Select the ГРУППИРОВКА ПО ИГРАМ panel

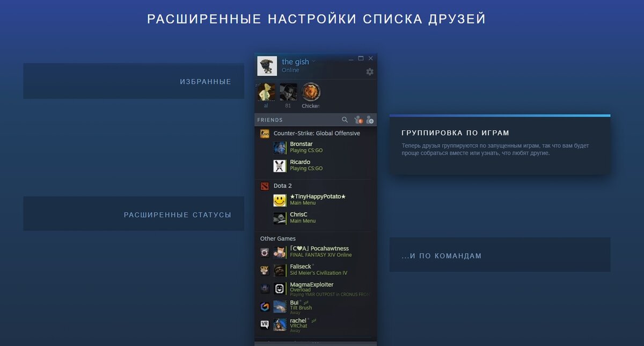tap(500, 144)
